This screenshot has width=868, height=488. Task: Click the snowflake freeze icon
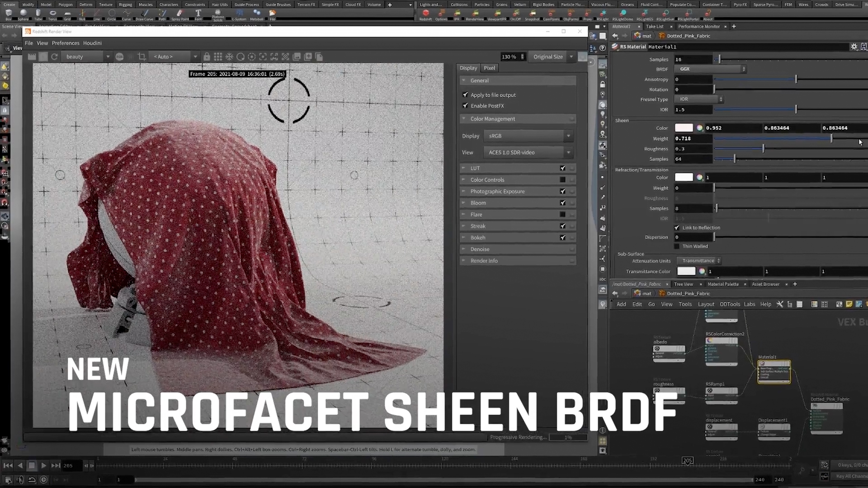click(229, 56)
